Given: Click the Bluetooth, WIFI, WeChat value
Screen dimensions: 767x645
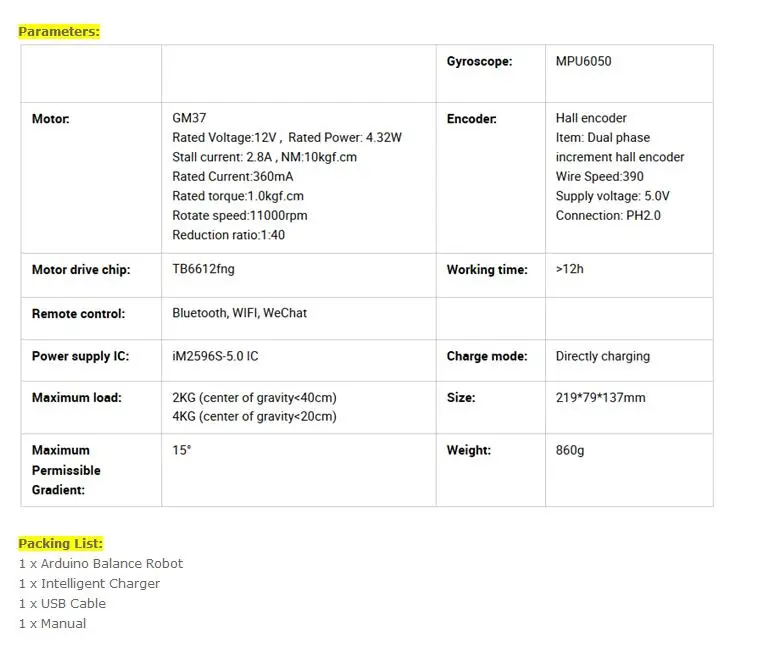Looking at the screenshot, I should coord(239,313).
